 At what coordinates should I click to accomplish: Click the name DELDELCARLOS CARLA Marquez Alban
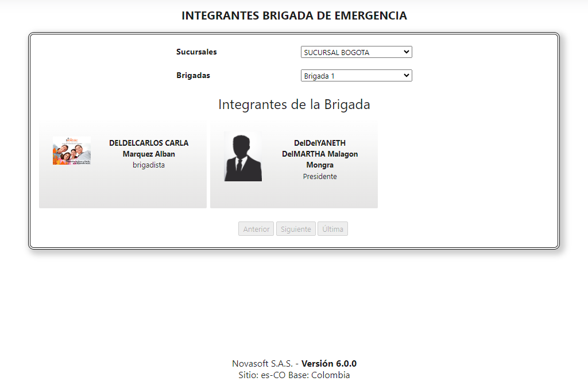click(x=149, y=148)
